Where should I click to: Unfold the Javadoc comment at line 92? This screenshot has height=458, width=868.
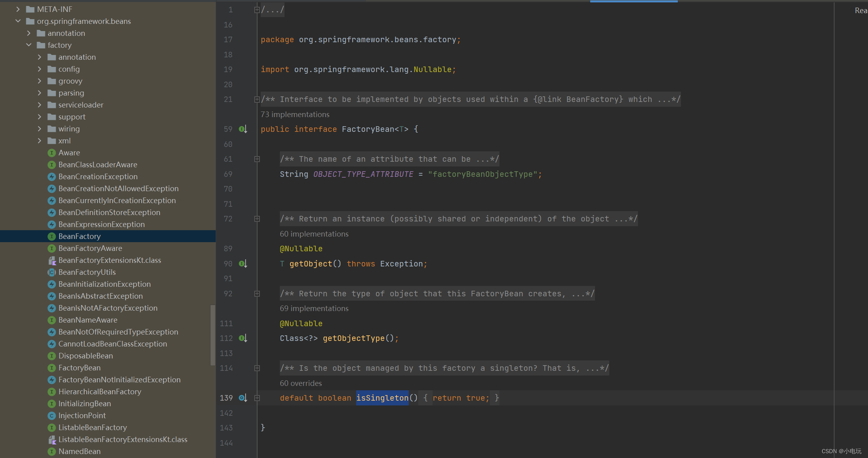pos(257,294)
